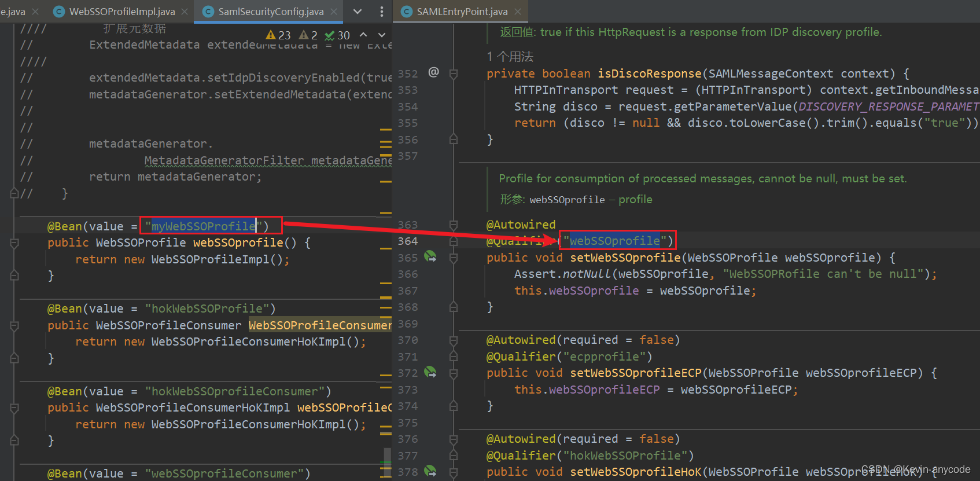The height and width of the screenshot is (481, 980).
Task: Click the isDiscoResponse method name
Action: coord(650,74)
